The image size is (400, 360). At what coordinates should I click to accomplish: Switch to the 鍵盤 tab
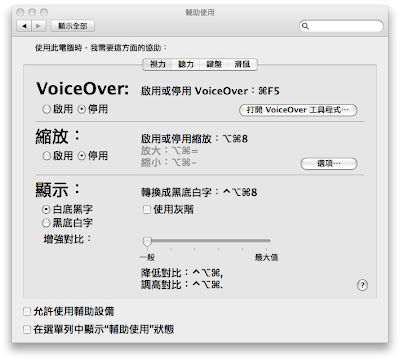click(214, 64)
